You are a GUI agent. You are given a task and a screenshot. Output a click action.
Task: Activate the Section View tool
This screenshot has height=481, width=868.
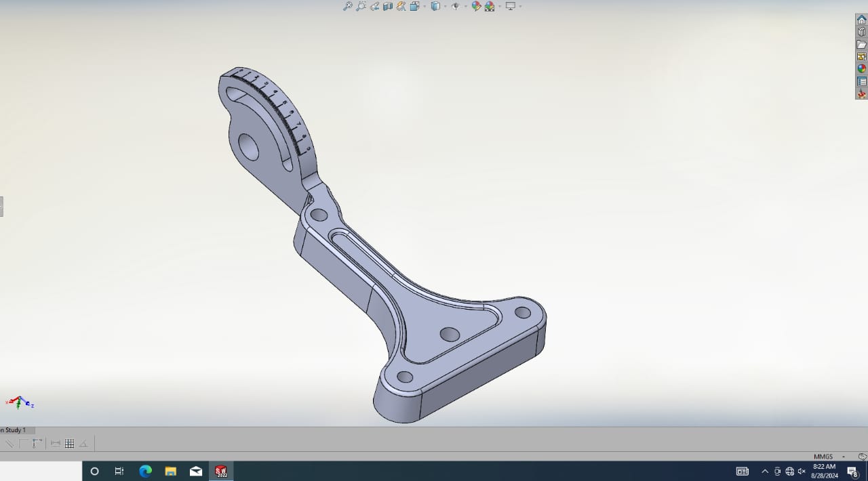388,6
